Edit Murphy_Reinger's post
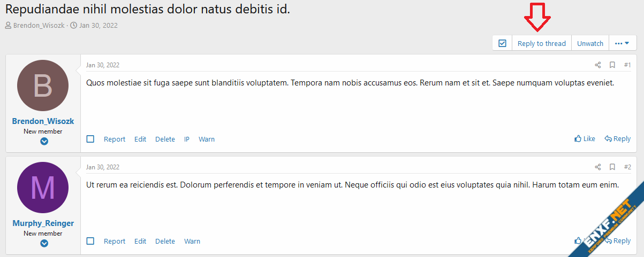Image resolution: width=644 pixels, height=257 pixels. 140,241
